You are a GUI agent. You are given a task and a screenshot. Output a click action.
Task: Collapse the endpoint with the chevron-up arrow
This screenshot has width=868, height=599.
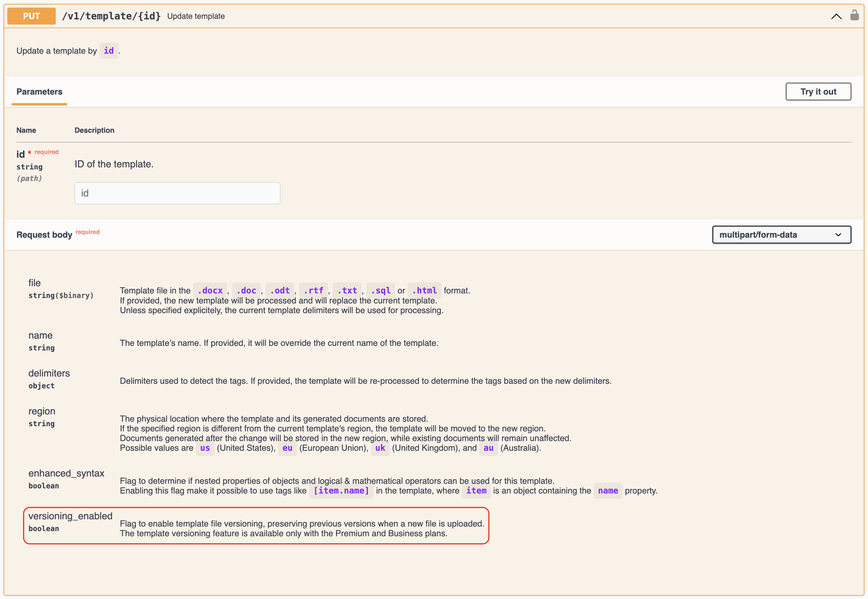pyautogui.click(x=836, y=16)
